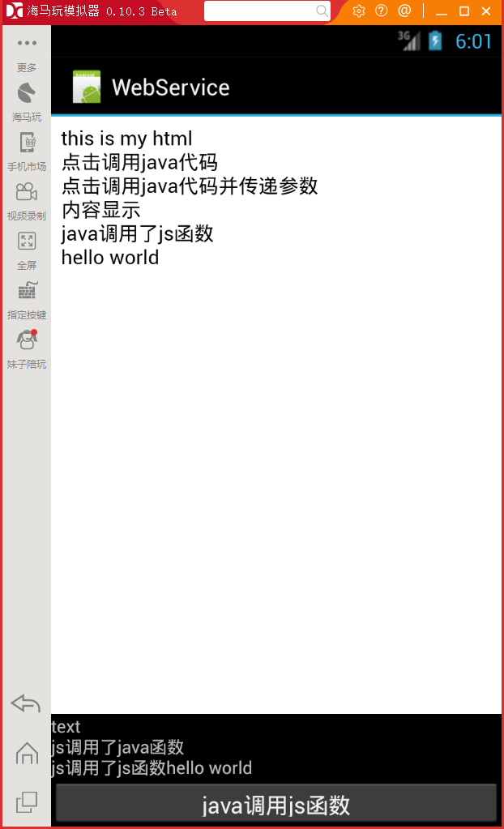The image size is (504, 829).
Task: Open the 手机市场 phone market icon
Action: point(28,143)
